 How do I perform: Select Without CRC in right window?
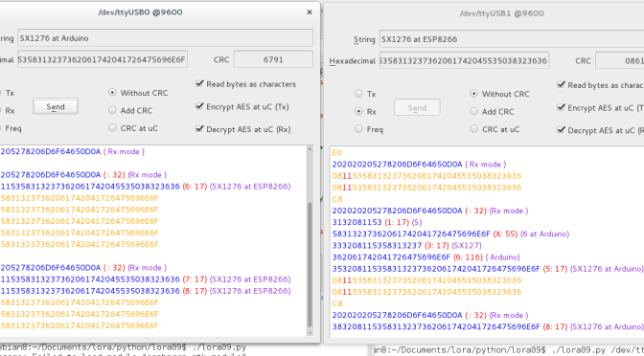474,94
